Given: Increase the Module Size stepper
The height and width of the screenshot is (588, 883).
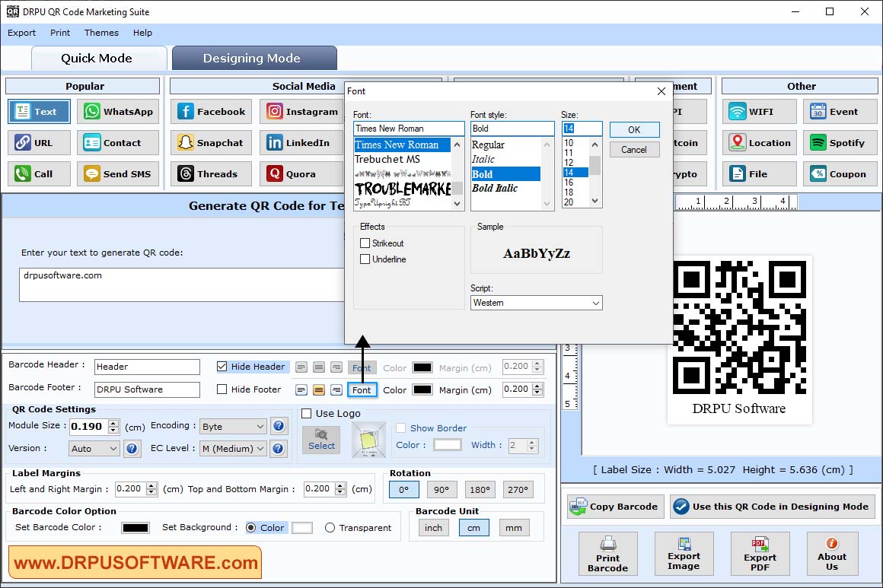Looking at the screenshot, I should coord(113,423).
